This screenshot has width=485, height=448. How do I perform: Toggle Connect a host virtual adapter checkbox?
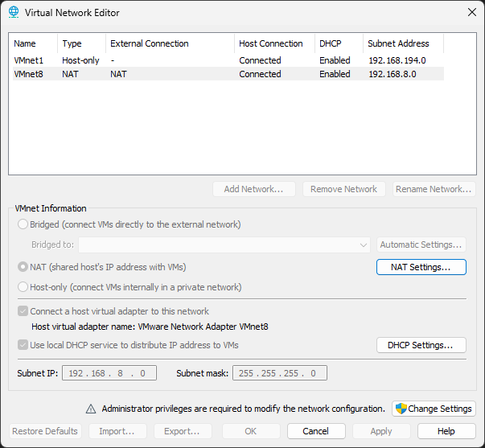coord(22,311)
